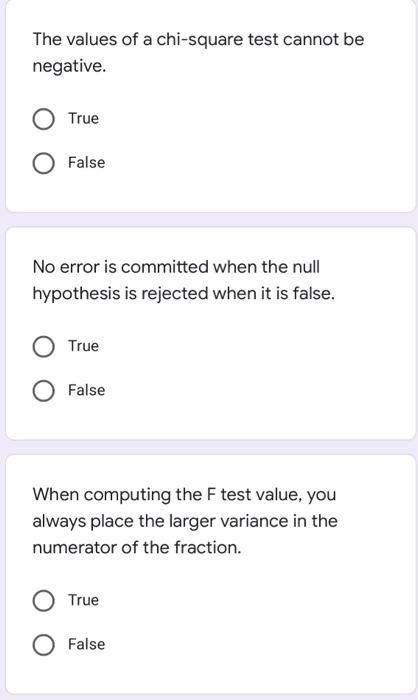Viewport: 418px width, 700px height.
Task: Click 'hypothesis is rejected when it is false' line
Action: [184, 294]
